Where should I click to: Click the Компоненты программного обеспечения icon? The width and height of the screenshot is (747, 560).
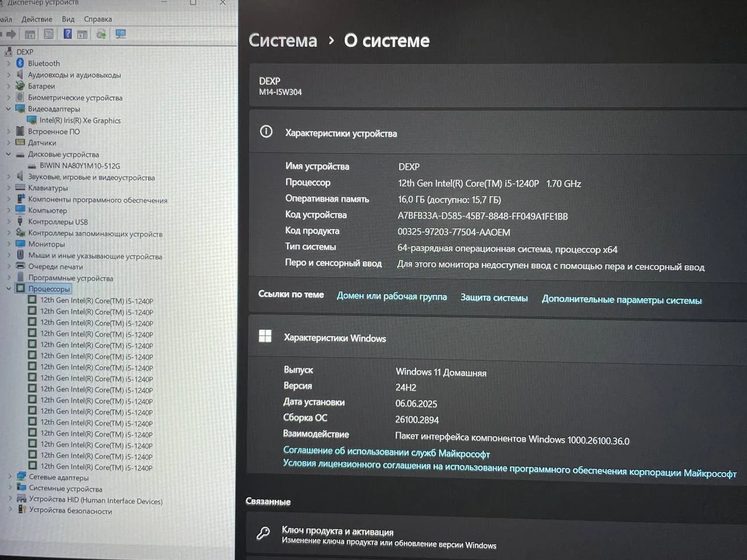20,199
